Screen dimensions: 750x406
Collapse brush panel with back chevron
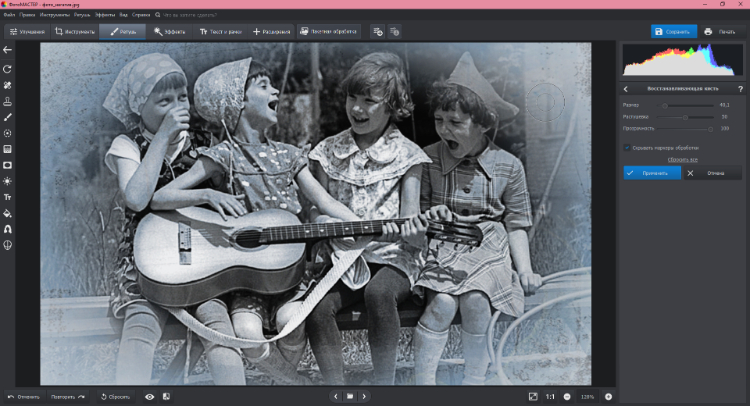click(x=626, y=89)
